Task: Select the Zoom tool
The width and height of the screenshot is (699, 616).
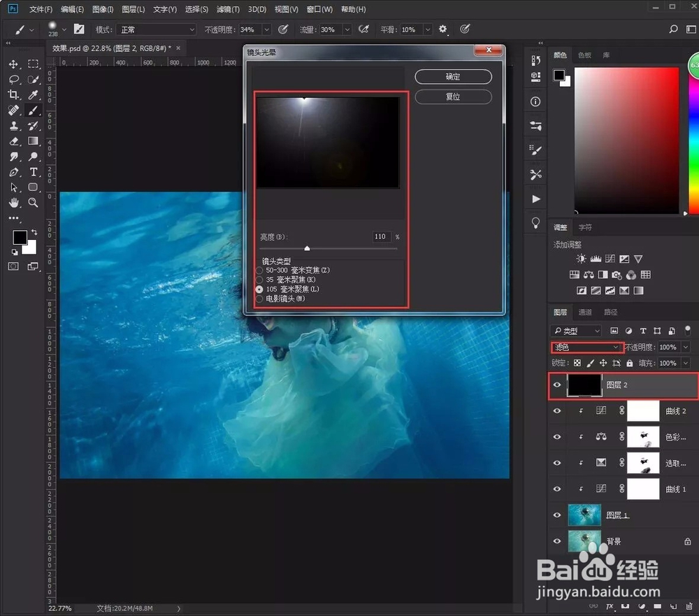Action: click(x=32, y=201)
